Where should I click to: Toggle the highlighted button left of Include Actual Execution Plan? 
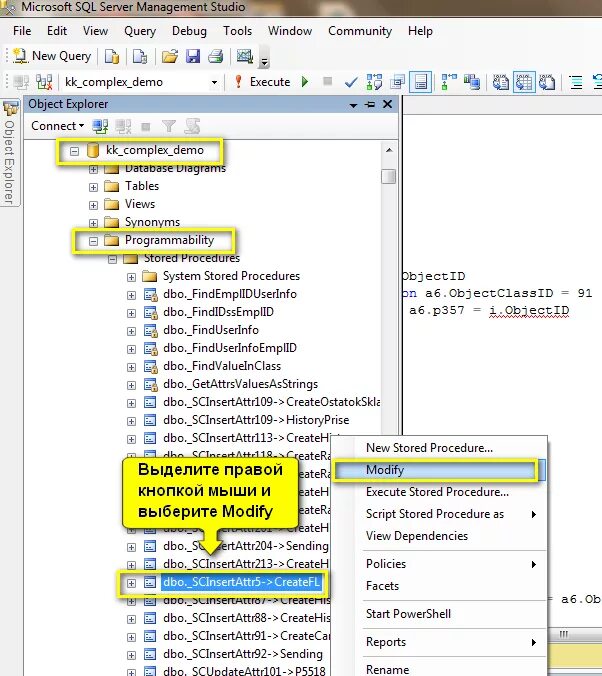click(x=420, y=82)
